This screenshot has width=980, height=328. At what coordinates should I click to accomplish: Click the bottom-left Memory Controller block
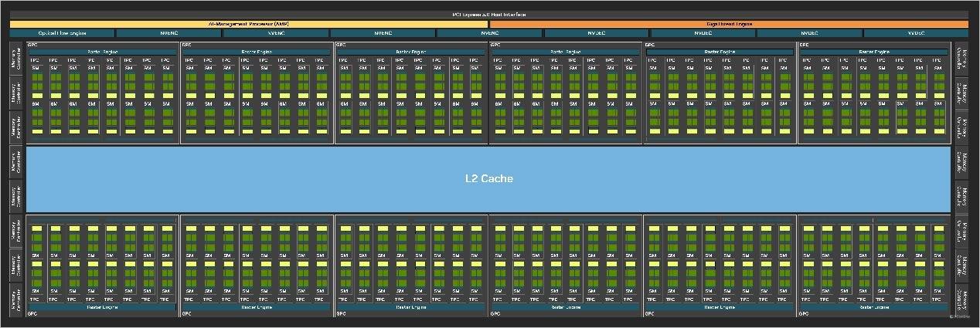click(17, 299)
